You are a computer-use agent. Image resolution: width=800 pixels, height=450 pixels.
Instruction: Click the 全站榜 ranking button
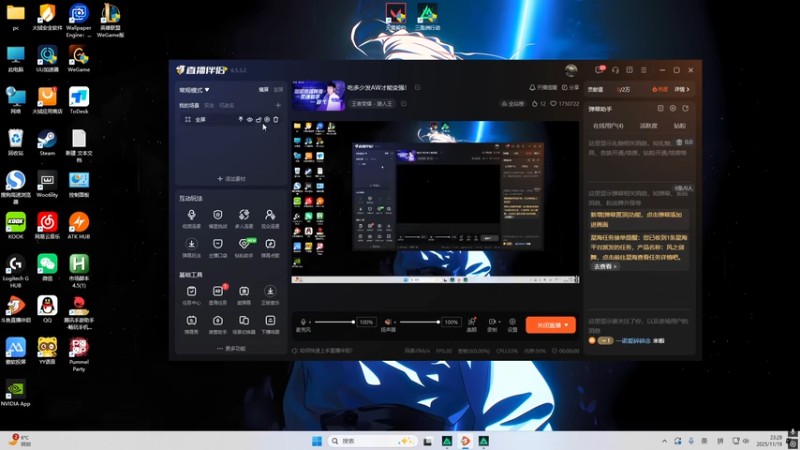(513, 104)
